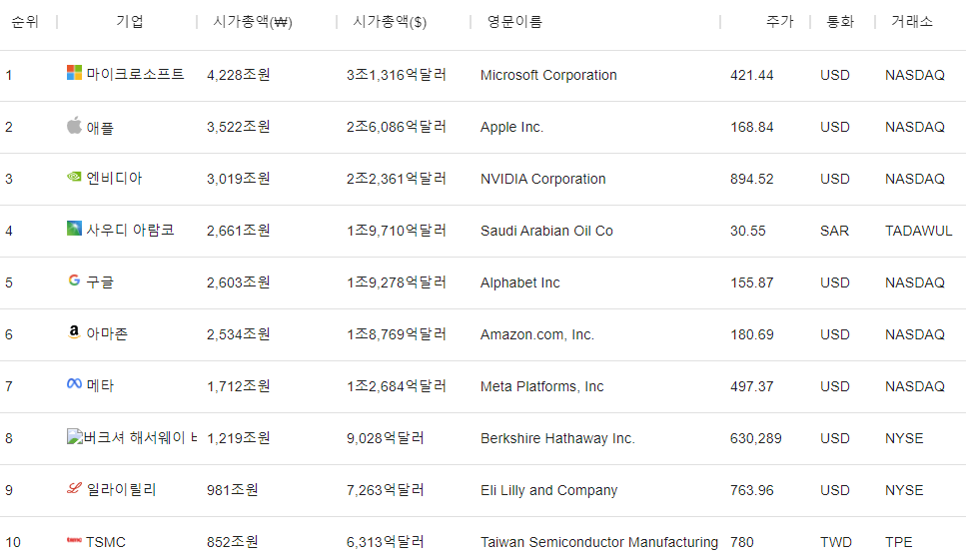Select the Apple Inc. English name
This screenshot has width=966, height=560.
pyautogui.click(x=511, y=127)
